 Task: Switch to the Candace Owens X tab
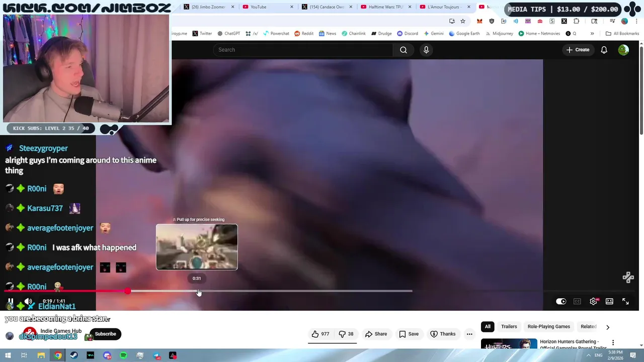coord(326,7)
